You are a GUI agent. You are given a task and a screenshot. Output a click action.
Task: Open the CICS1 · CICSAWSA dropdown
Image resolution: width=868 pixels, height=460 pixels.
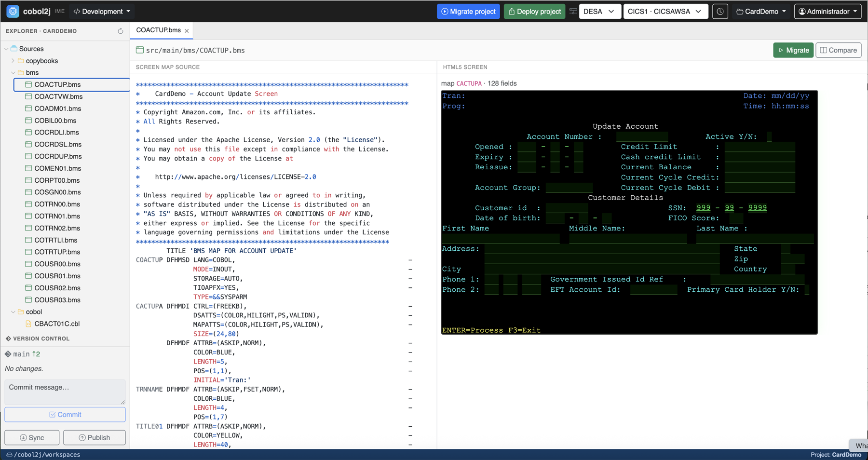(x=665, y=12)
